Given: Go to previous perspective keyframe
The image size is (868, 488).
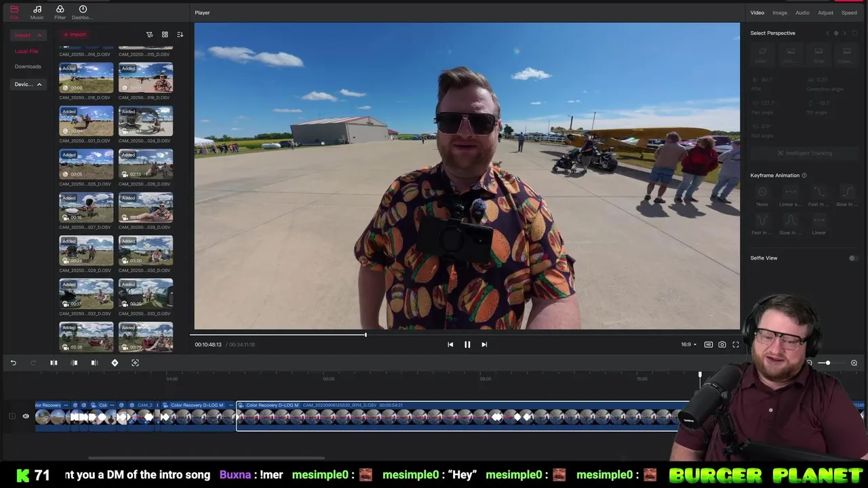Looking at the screenshot, I should [x=827, y=33].
